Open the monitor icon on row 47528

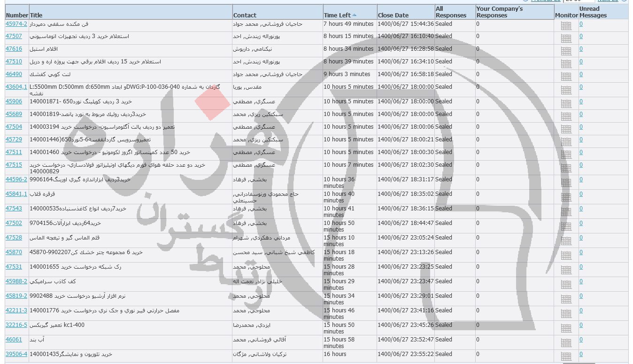[566, 240]
